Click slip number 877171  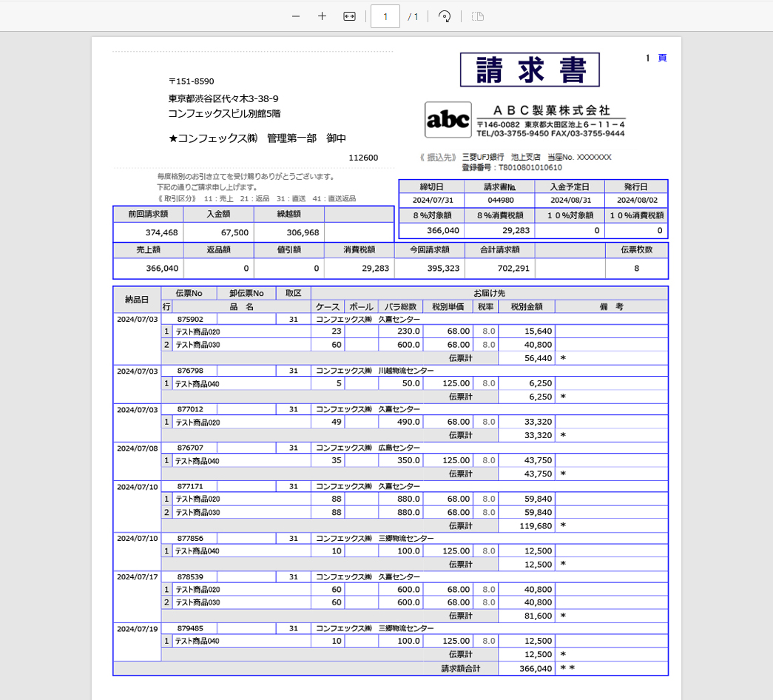[x=190, y=486]
